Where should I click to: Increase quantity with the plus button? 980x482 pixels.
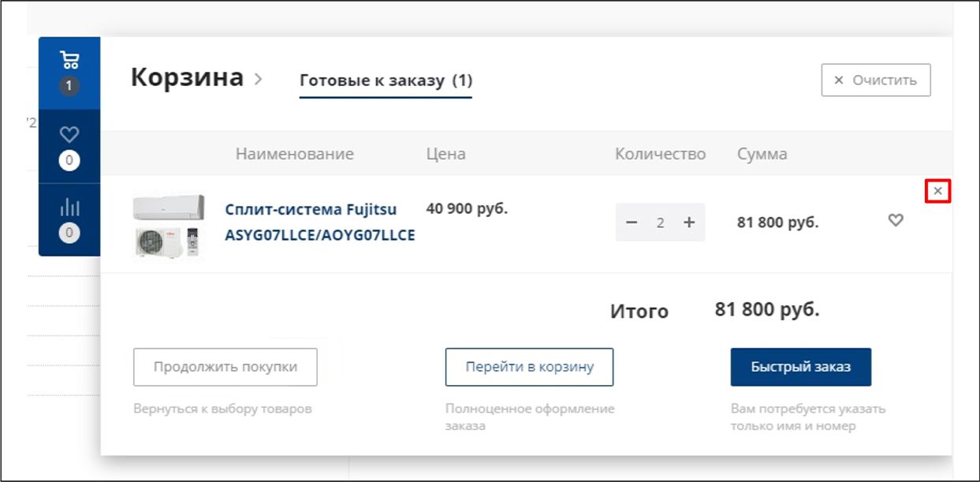(689, 222)
